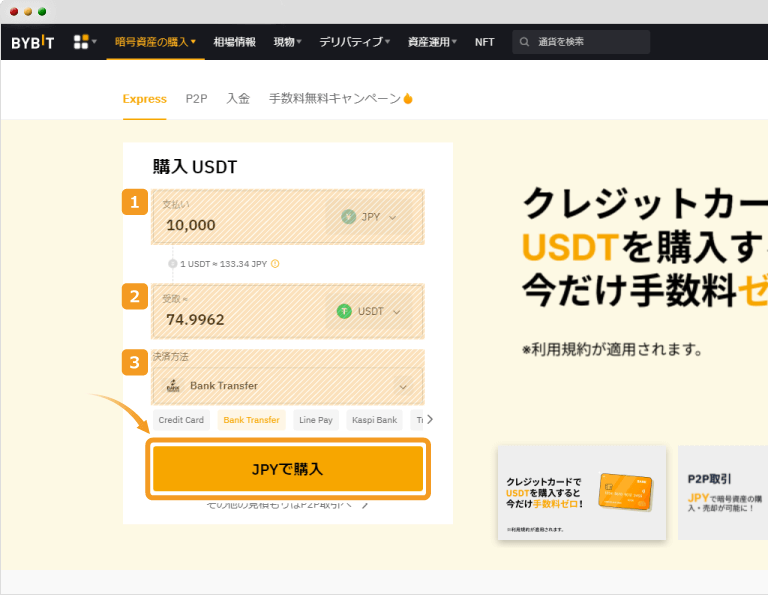Click the macOS red close window button
Viewport: 768px width, 595px height.
[14, 12]
